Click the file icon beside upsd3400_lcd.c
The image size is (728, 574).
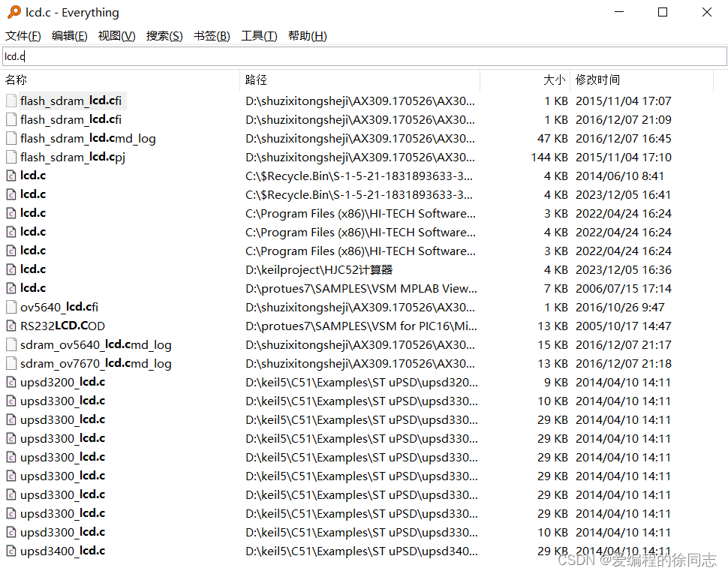(x=11, y=550)
